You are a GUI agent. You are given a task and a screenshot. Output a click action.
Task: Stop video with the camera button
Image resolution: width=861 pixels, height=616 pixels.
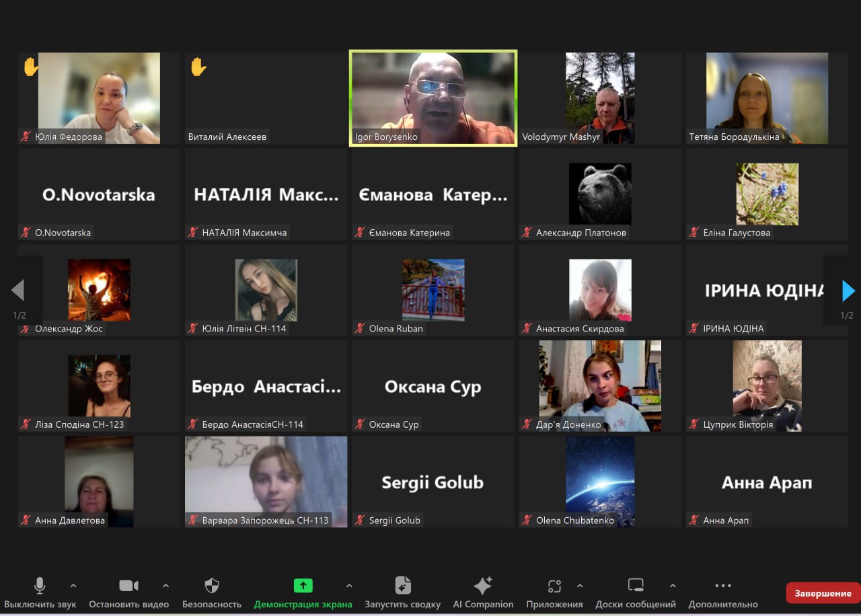[x=128, y=586]
